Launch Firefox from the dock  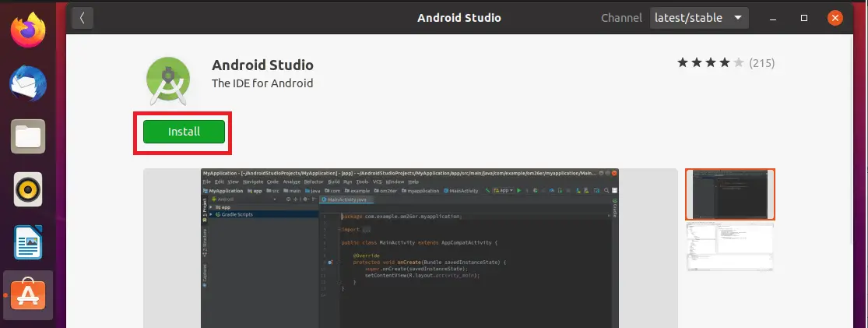28,31
